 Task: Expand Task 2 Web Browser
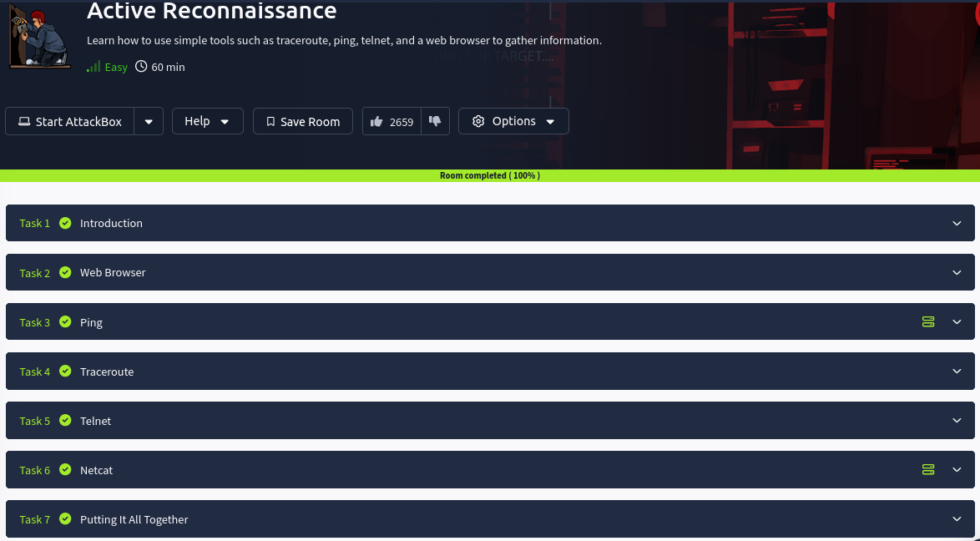pyautogui.click(x=957, y=272)
